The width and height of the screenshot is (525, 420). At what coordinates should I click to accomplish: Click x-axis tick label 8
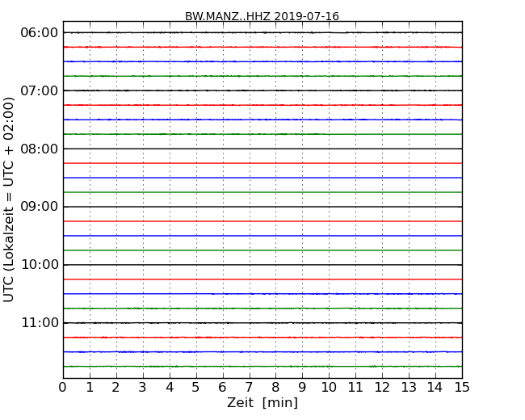pos(275,388)
